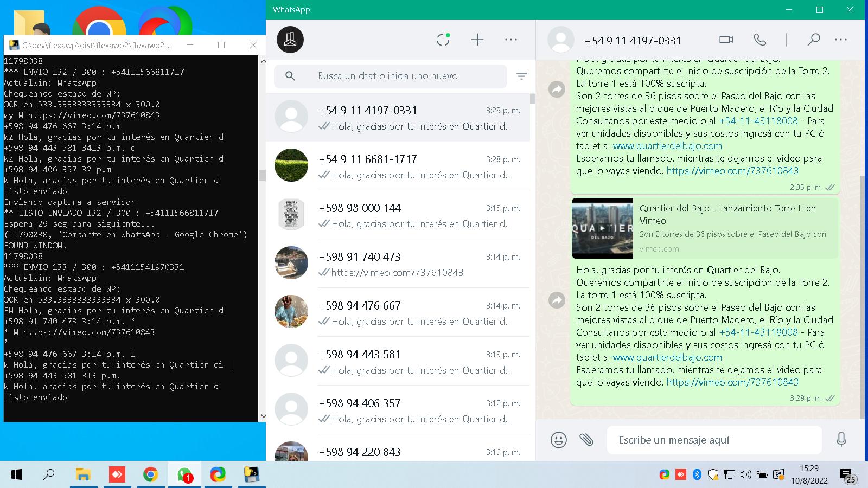
Task: Open chat +598 94 406 357
Action: pos(398,410)
